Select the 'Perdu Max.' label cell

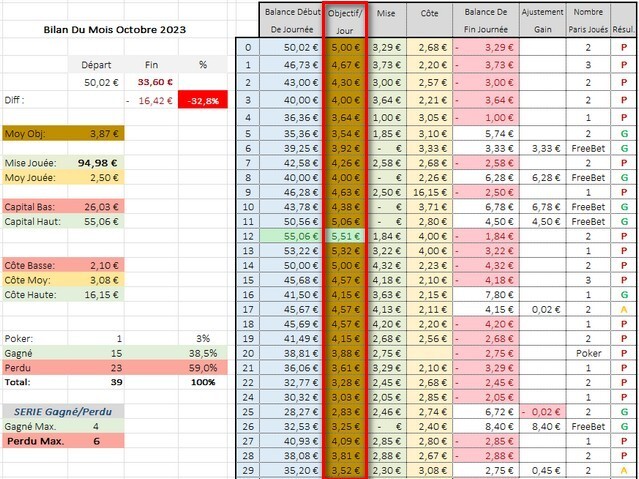(35, 441)
